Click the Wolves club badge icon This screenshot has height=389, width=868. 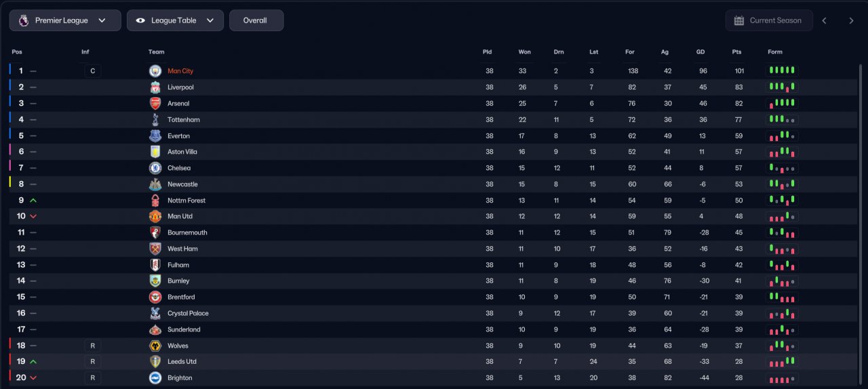pyautogui.click(x=155, y=346)
